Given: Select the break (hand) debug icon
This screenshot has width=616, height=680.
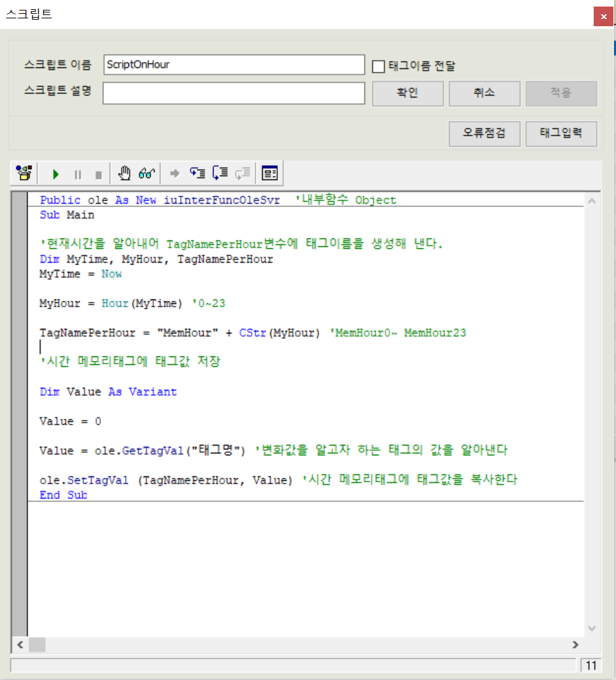Looking at the screenshot, I should 124,174.
